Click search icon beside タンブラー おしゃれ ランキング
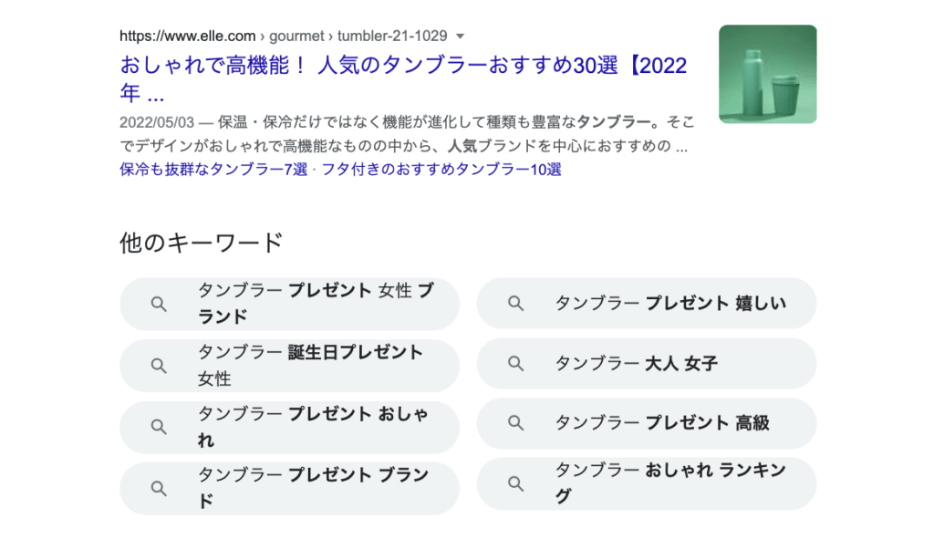 [516, 483]
